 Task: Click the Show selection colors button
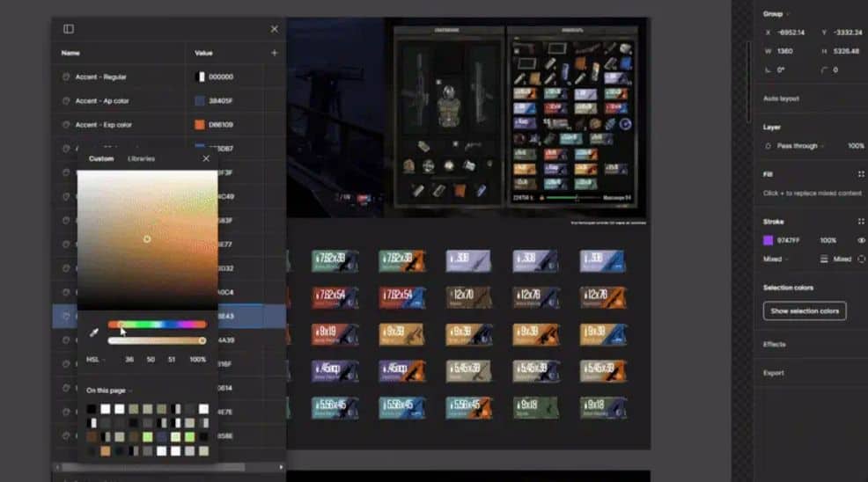pyautogui.click(x=804, y=311)
